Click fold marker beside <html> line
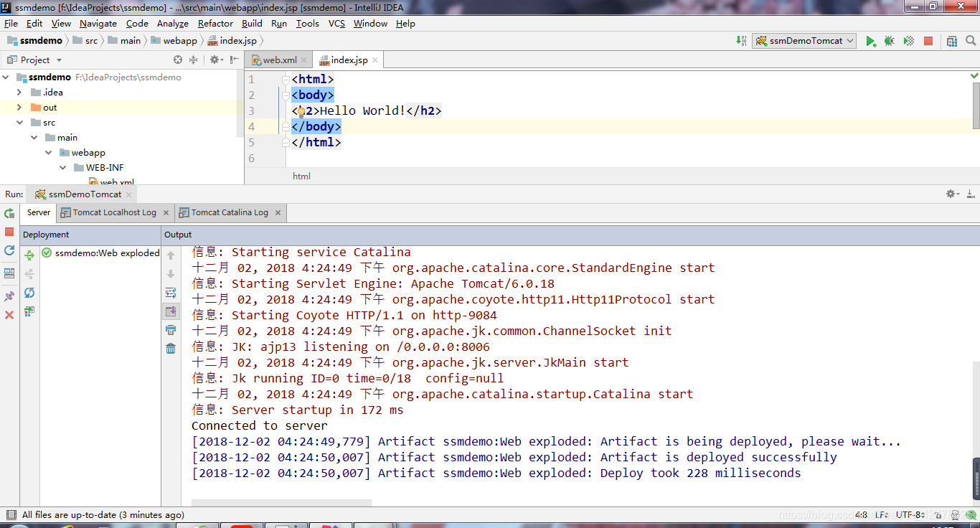Viewport: 980px width, 528px height. [x=286, y=80]
